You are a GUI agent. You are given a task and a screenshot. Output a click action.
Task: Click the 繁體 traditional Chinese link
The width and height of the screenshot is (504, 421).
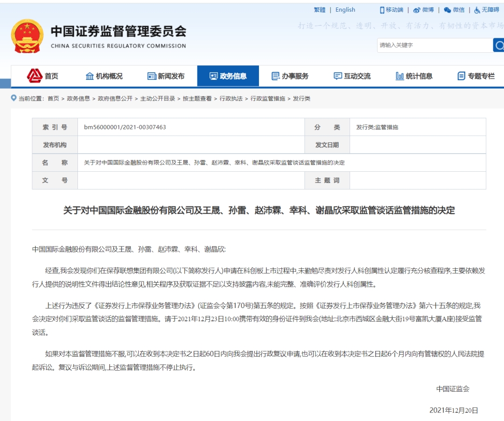point(319,10)
